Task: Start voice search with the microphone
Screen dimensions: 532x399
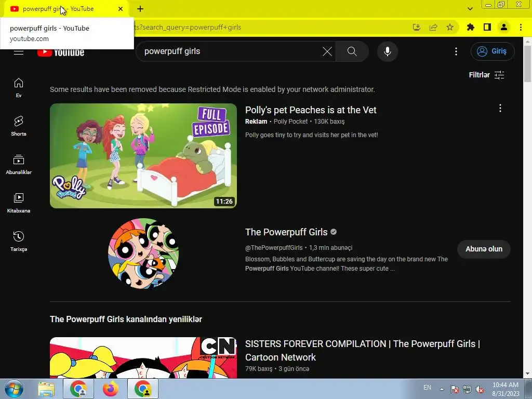Action: (388, 51)
